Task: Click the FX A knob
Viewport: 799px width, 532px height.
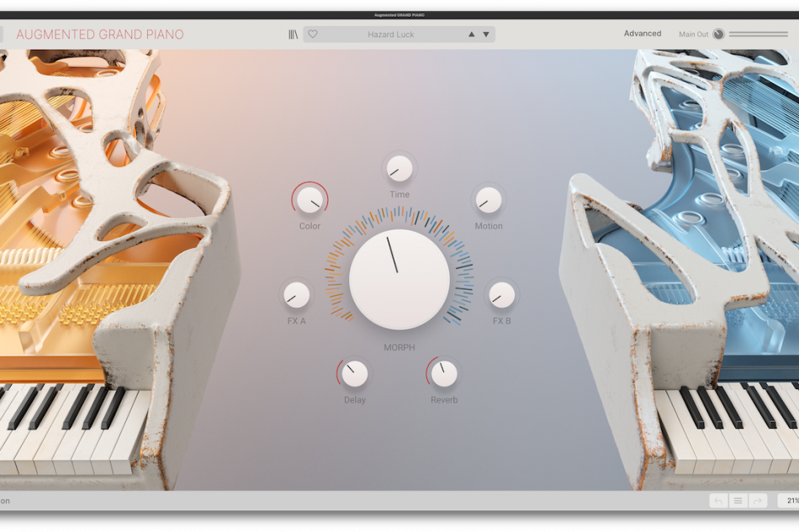Action: point(296,295)
